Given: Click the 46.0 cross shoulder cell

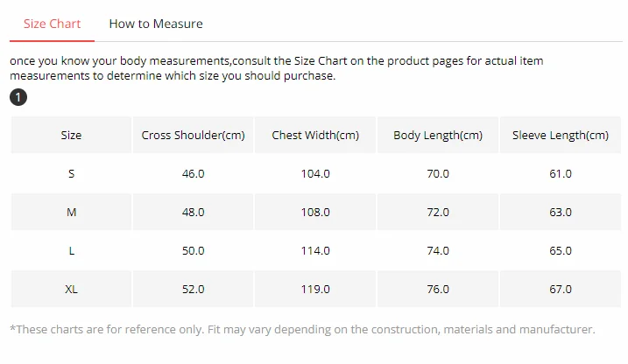Looking at the screenshot, I should [x=193, y=173].
